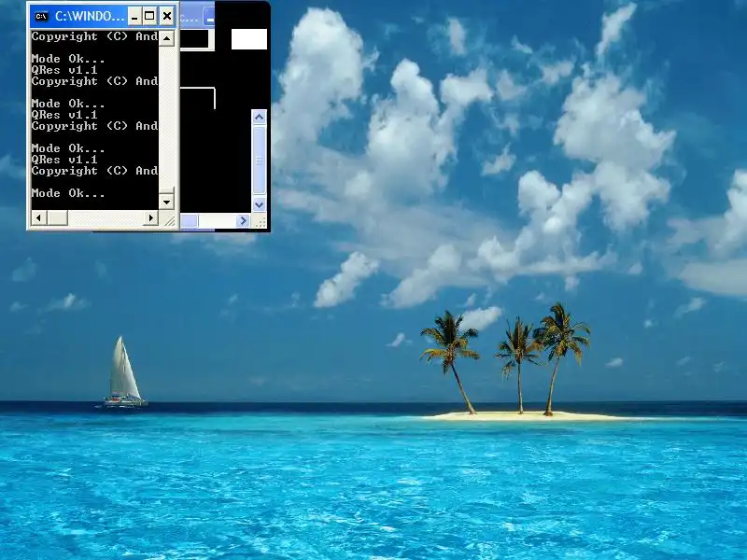The width and height of the screenshot is (747, 560).
Task: Click the white rectangle in the background window
Action: (249, 39)
